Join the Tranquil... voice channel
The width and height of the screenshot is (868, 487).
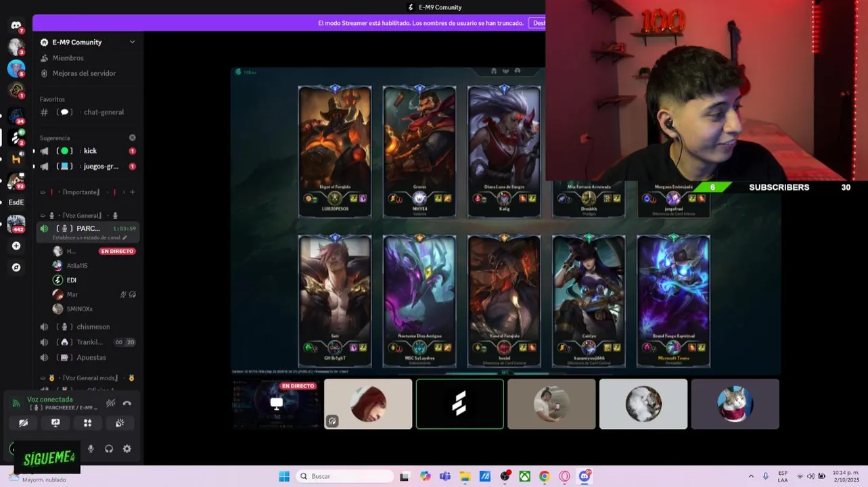point(88,342)
